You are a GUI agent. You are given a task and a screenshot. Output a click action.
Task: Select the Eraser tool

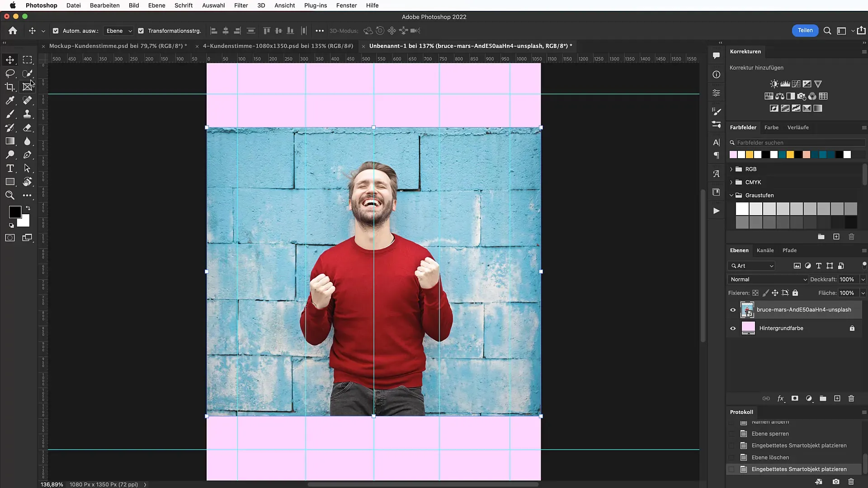(28, 127)
